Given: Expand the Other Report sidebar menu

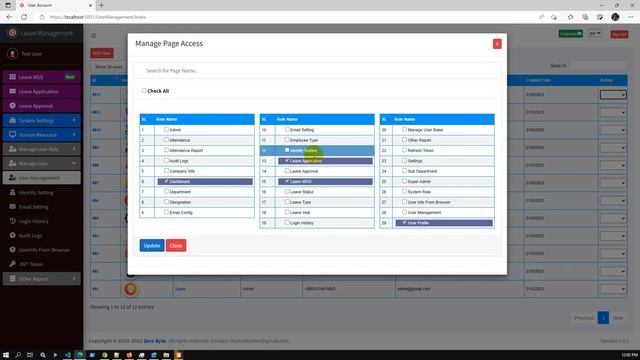Looking at the screenshot, I should (42, 278).
